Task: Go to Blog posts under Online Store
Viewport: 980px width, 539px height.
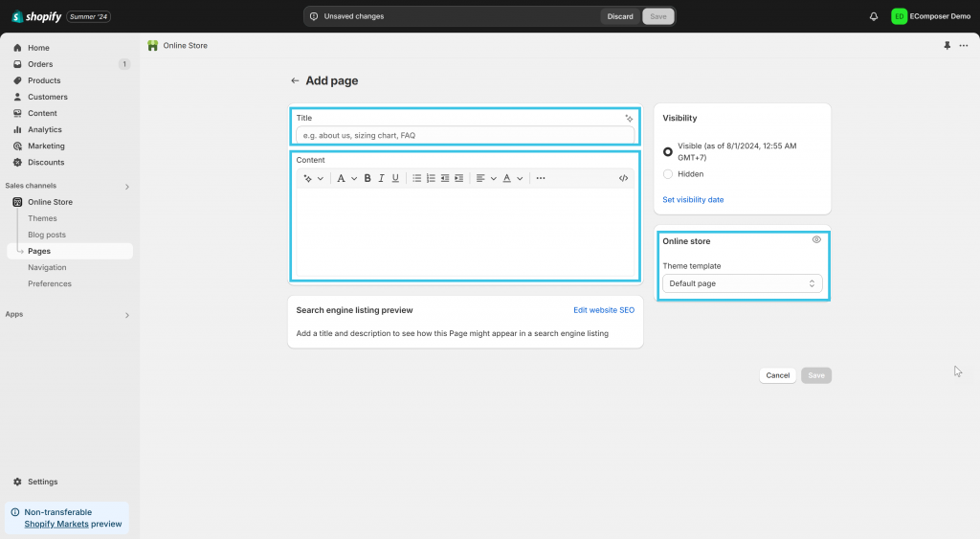Action: (47, 235)
